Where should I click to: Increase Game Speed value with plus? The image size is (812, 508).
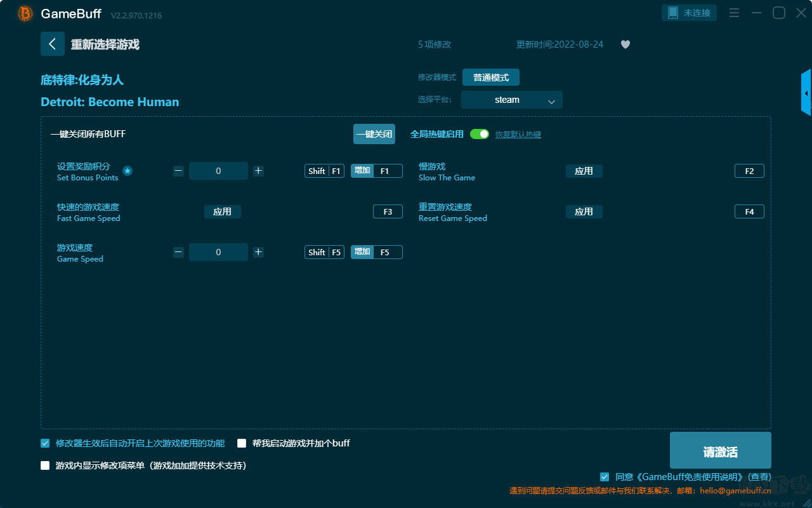pyautogui.click(x=258, y=252)
